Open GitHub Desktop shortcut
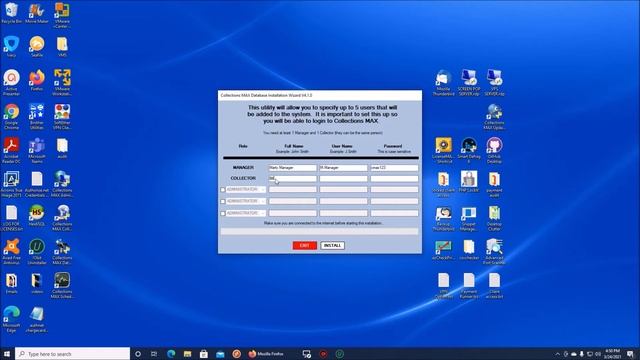Image resolution: width=640 pixels, height=360 pixels. click(x=494, y=150)
